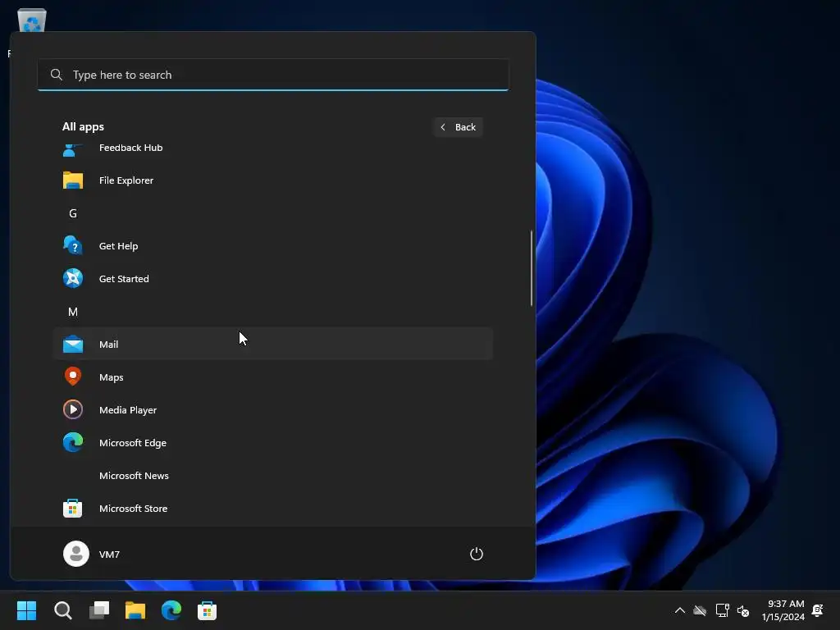Open the network status tray icon

(x=722, y=610)
